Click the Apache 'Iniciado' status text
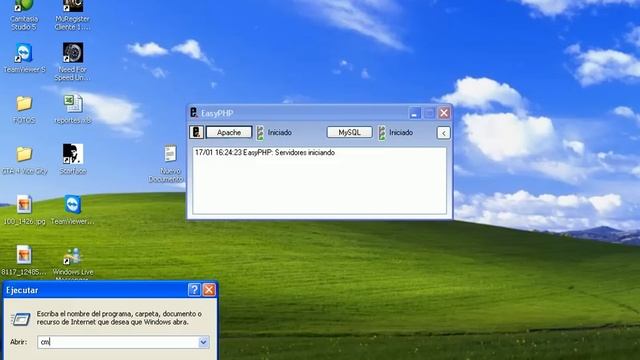The width and height of the screenshot is (640, 360). tap(280, 133)
